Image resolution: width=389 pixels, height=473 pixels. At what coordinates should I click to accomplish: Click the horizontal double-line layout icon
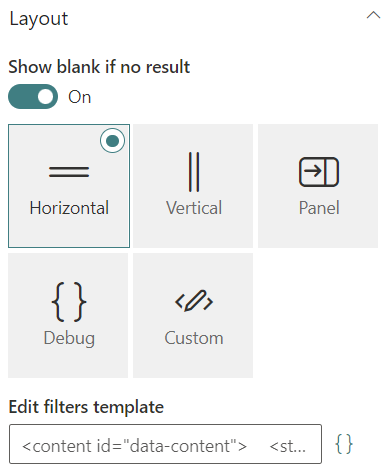69,172
